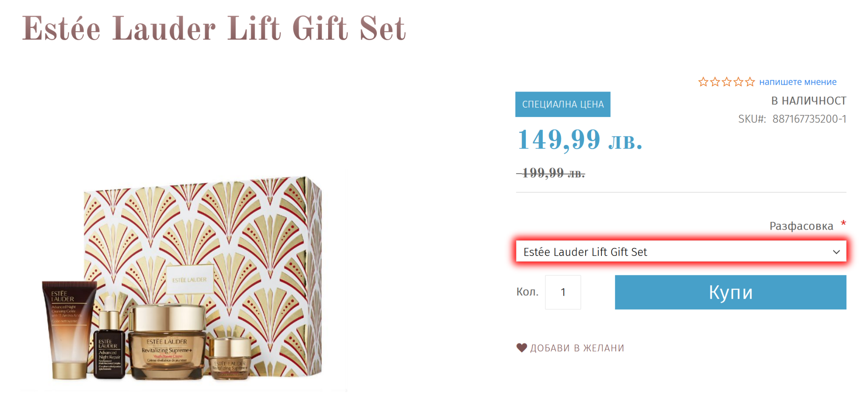Viewport: 868px width, 411px height.
Task: Click the Estée Lauder Lift Gift Set page heading
Action: (x=214, y=29)
